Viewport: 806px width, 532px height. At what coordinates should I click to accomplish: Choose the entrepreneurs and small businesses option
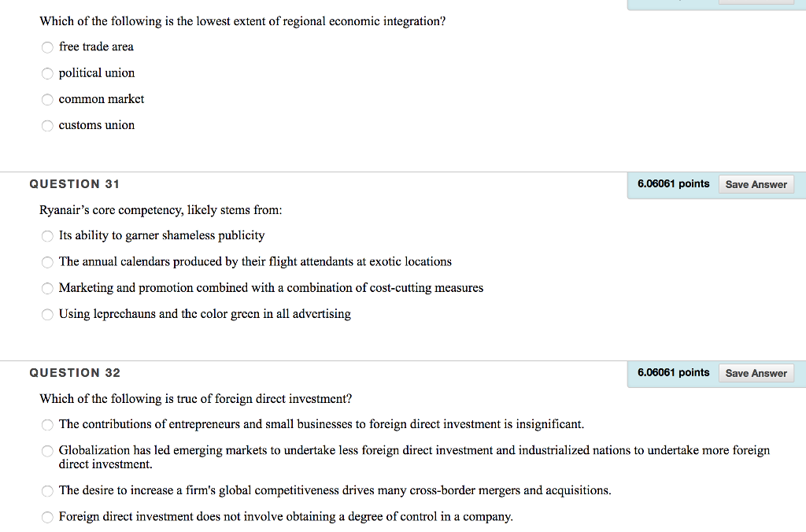(x=47, y=424)
